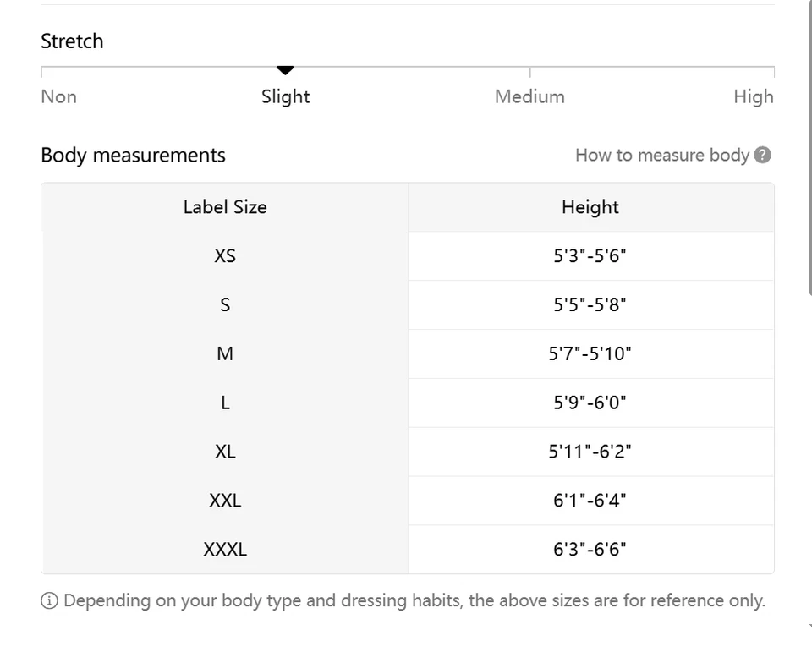Click the Slight stretch indicator marker

click(286, 70)
